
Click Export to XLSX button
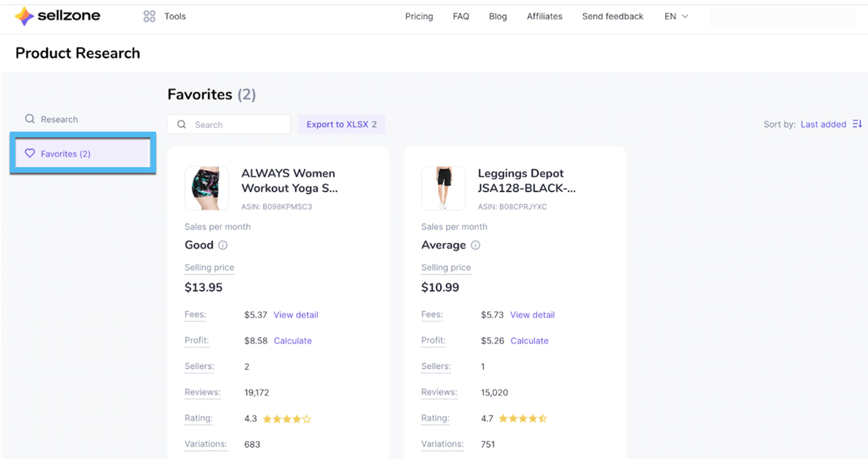coord(341,124)
